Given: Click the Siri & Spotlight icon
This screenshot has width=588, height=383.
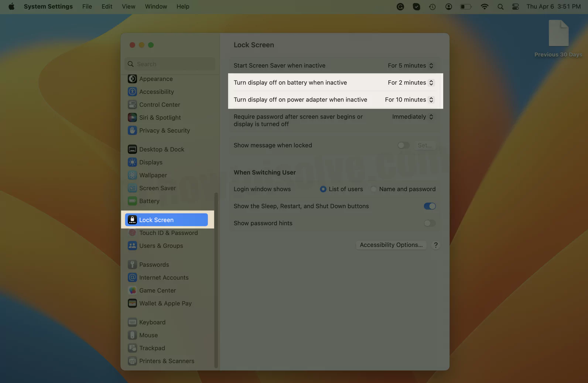Looking at the screenshot, I should [132, 118].
